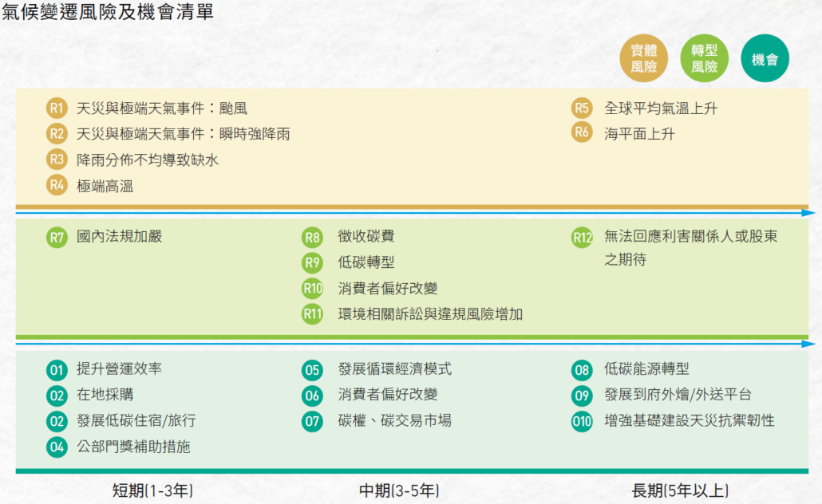Click the O7 badge for 碳權、碳交易市場
Viewport: 822px width, 504px height.
[313, 421]
